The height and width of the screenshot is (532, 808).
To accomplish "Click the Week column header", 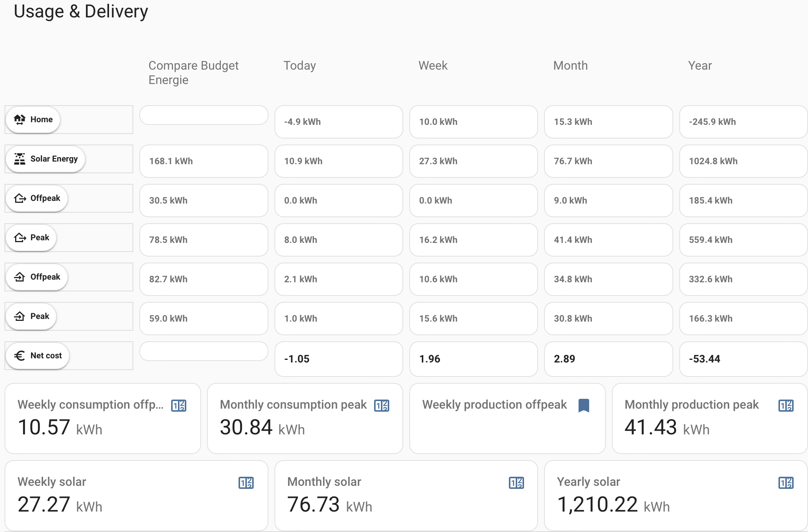I will pos(433,65).
